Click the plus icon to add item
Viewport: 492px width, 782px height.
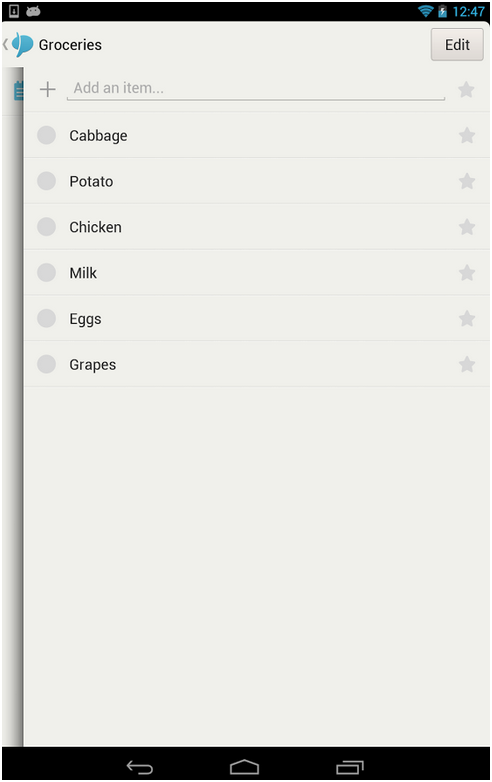[x=47, y=89]
